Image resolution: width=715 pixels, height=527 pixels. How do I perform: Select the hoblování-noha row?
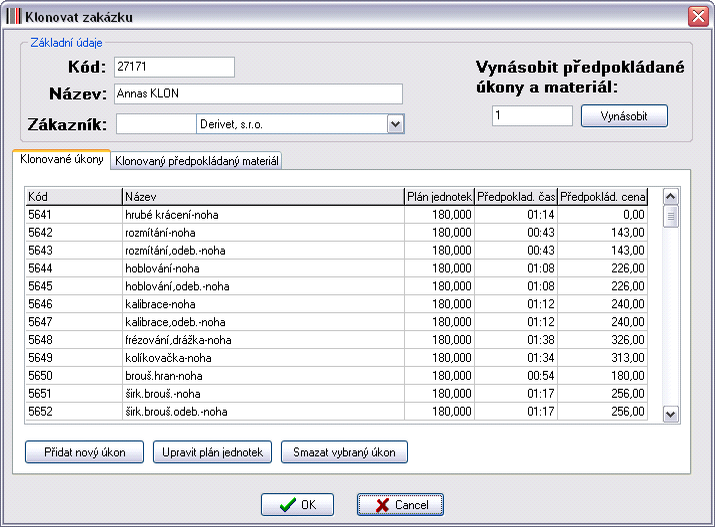[337, 268]
